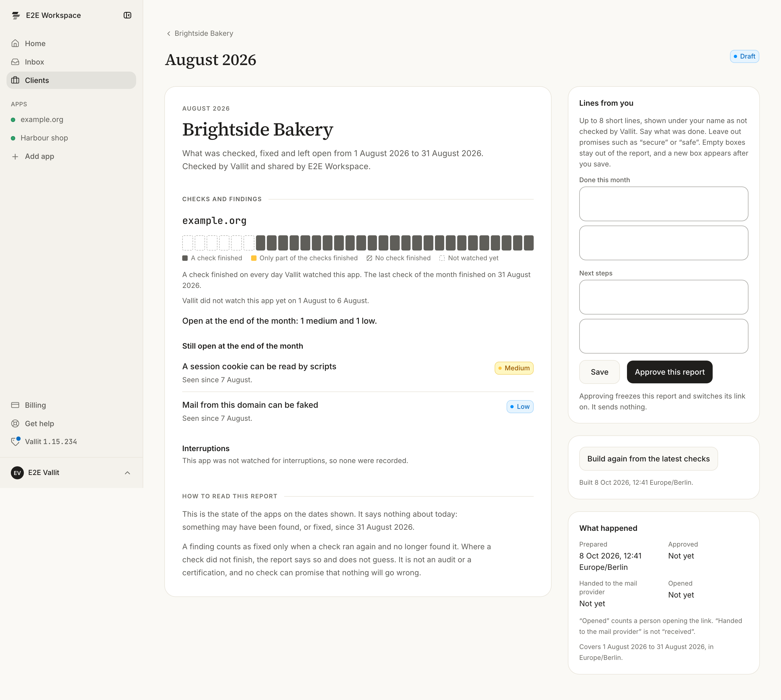The image size is (781, 700).
Task: Click the plus icon beside Add app
Action: [x=15, y=156]
